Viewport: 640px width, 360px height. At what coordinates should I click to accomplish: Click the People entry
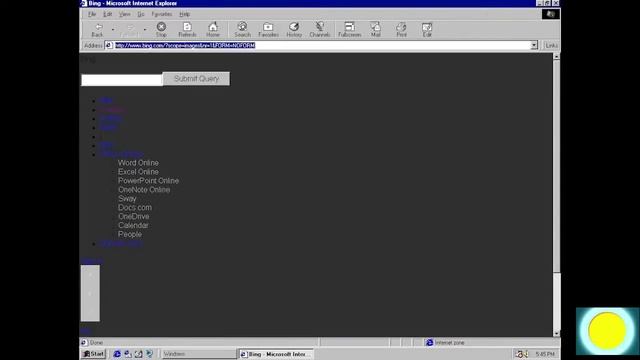[x=130, y=234]
